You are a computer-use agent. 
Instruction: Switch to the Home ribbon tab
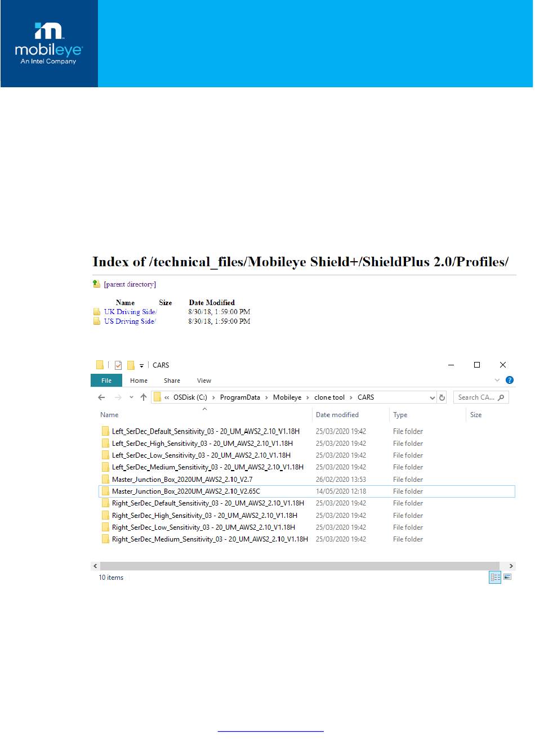tap(139, 381)
